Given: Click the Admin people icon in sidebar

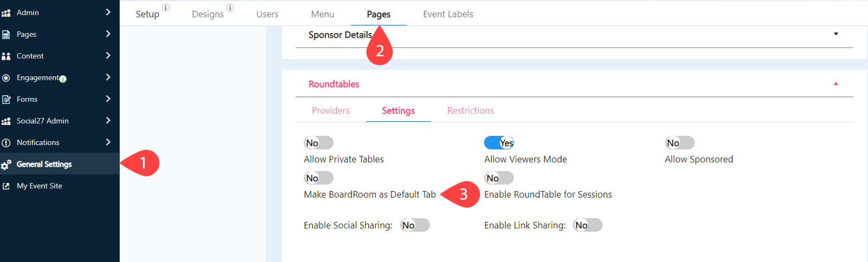Looking at the screenshot, I should click(6, 12).
